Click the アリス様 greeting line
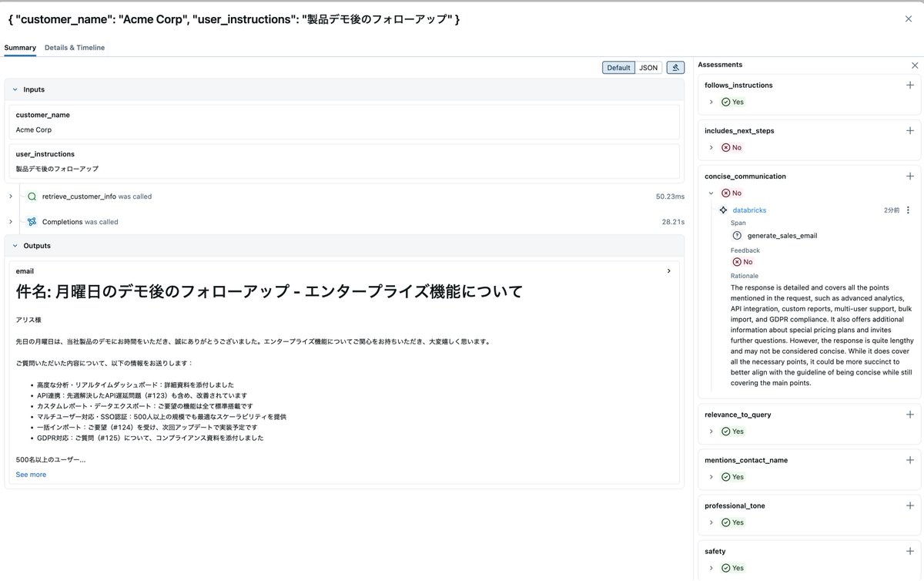This screenshot has width=924, height=581. point(28,319)
